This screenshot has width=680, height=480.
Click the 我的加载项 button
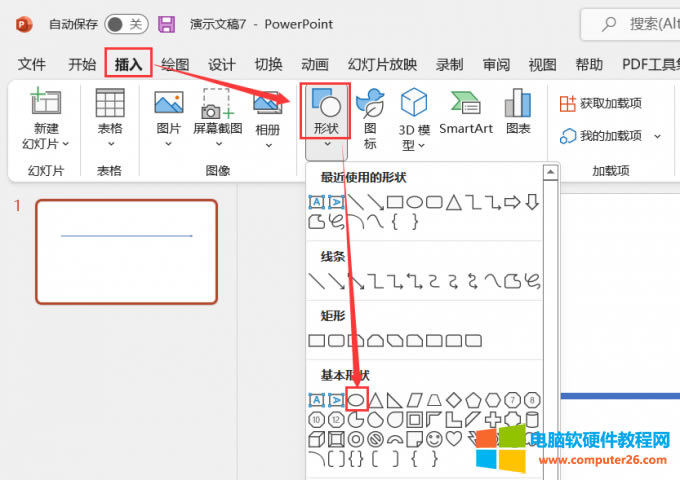pyautogui.click(x=600, y=136)
